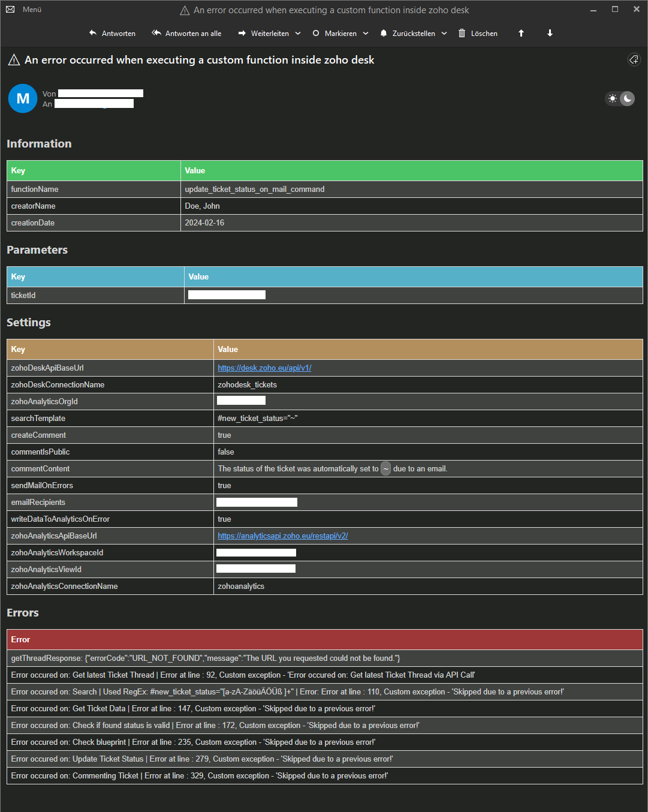Open the analyticsapi.zoho.eu link
The width and height of the screenshot is (648, 812).
tap(283, 536)
